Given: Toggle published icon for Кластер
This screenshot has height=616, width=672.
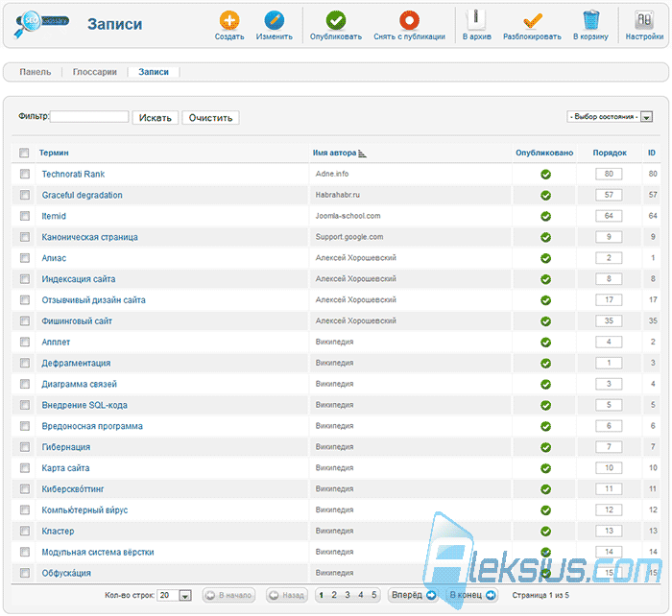Looking at the screenshot, I should [x=545, y=532].
